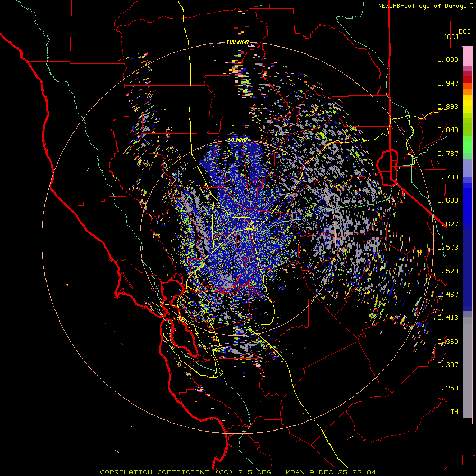Click the TH legend label

[454, 412]
